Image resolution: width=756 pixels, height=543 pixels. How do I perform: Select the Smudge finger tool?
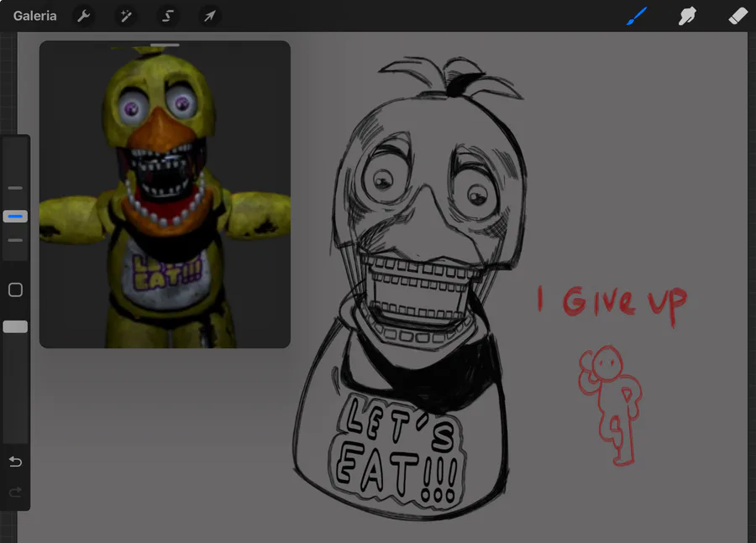[687, 16]
